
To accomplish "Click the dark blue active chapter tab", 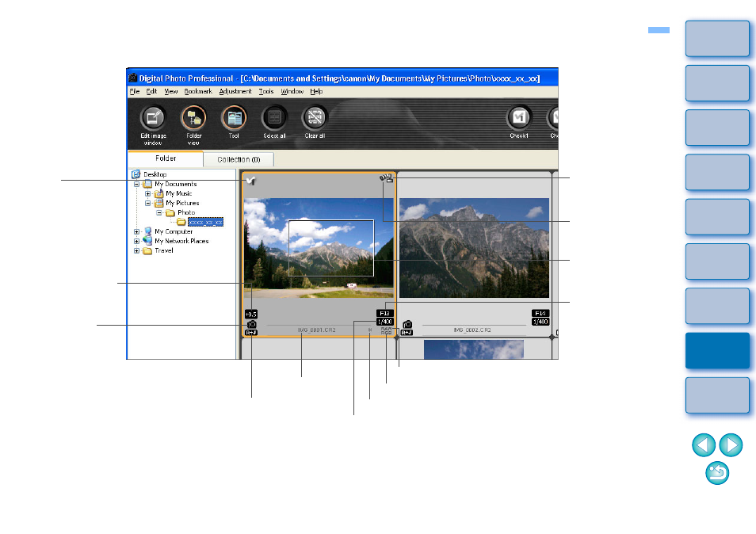I will click(717, 351).
